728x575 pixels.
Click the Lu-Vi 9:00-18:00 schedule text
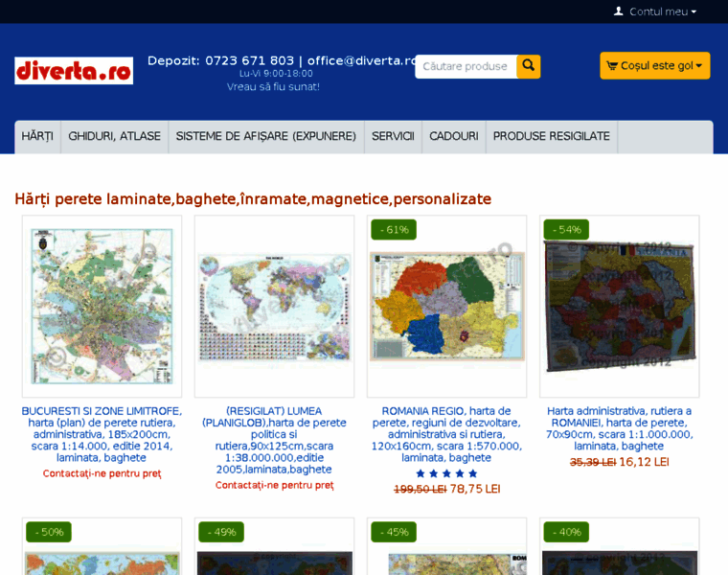276,74
